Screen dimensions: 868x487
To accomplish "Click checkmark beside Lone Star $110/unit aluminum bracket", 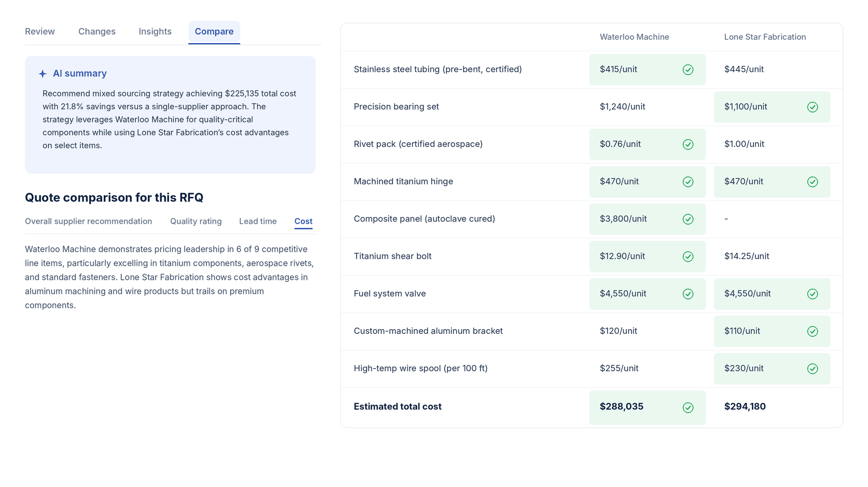I will pos(812,331).
